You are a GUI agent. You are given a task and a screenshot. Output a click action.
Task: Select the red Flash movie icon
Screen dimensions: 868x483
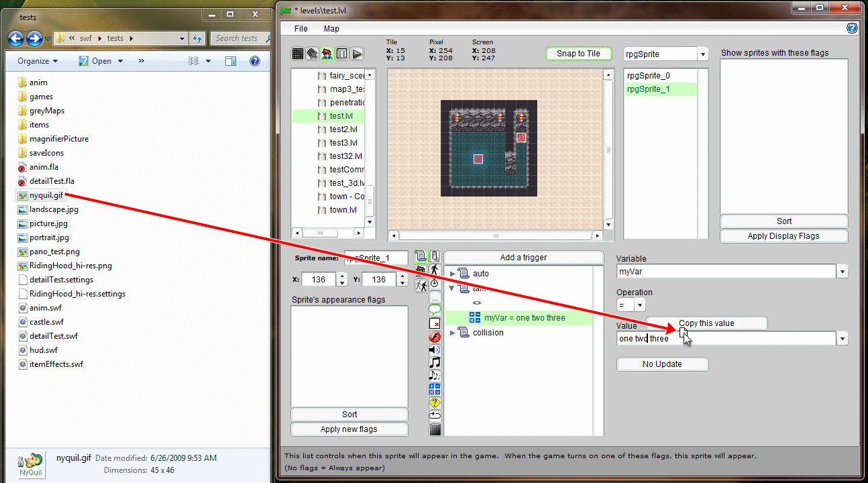[435, 337]
